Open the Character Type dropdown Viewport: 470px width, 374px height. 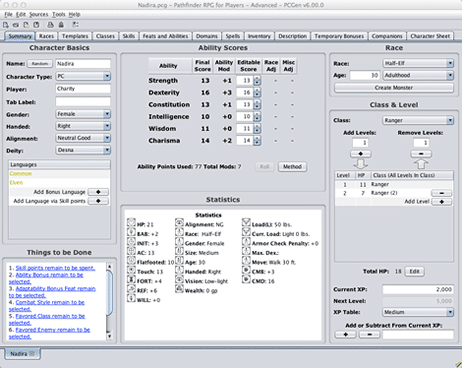(83, 76)
